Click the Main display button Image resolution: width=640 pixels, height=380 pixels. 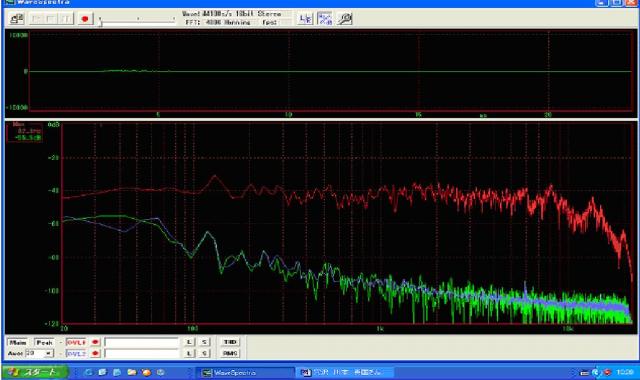18,342
